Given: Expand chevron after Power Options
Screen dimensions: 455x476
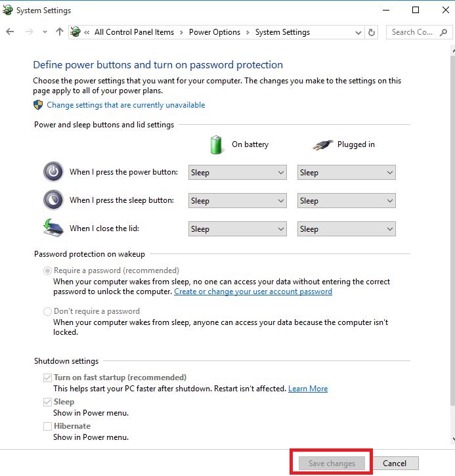Looking at the screenshot, I should pyautogui.click(x=248, y=32).
